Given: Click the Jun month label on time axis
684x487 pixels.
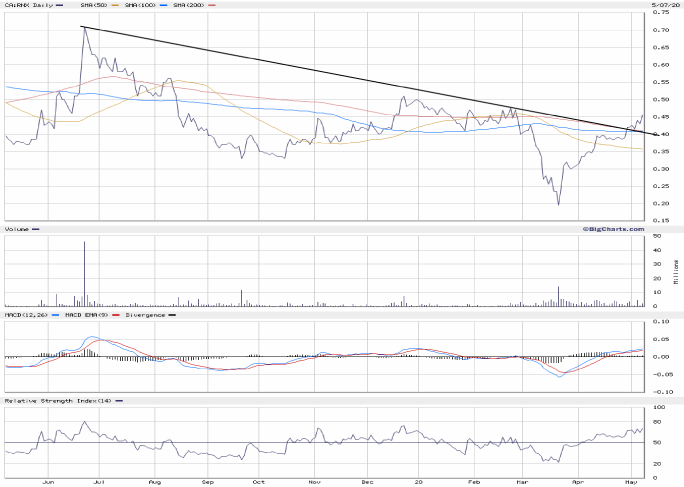Looking at the screenshot, I should coord(48,482).
